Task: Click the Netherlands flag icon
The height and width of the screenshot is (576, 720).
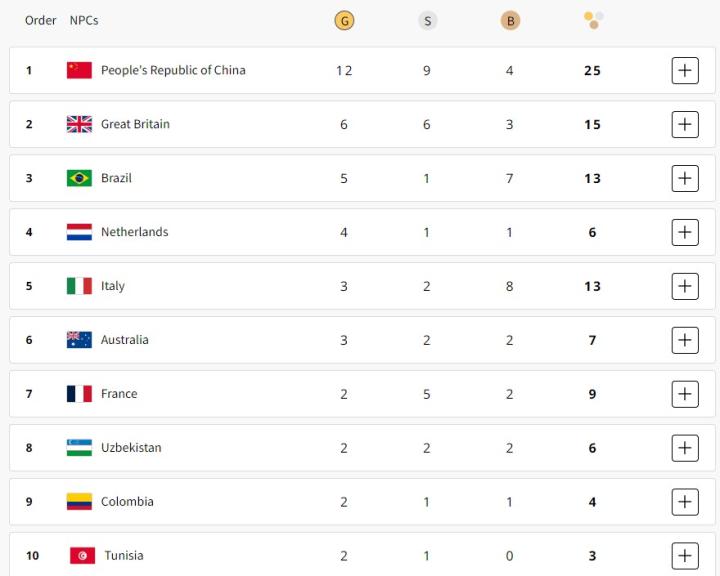Action: pos(79,232)
